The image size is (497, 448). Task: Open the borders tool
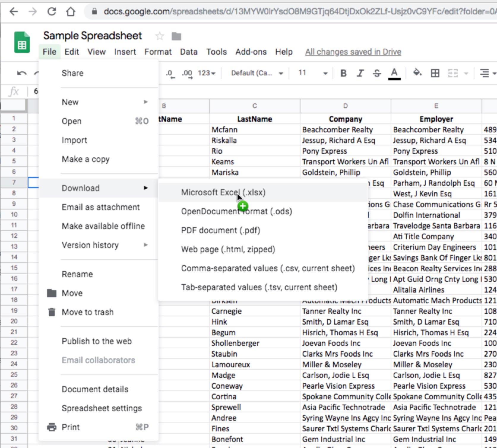pos(435,73)
